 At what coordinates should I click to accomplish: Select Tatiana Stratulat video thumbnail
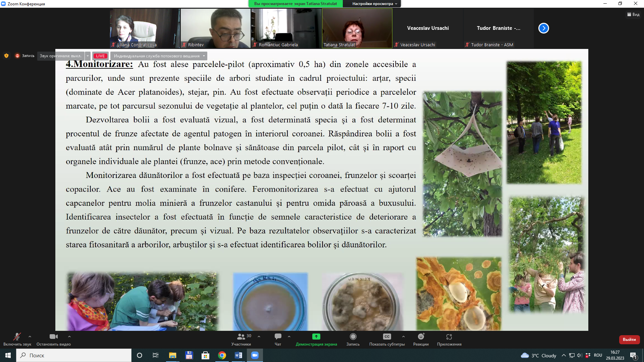[357, 28]
